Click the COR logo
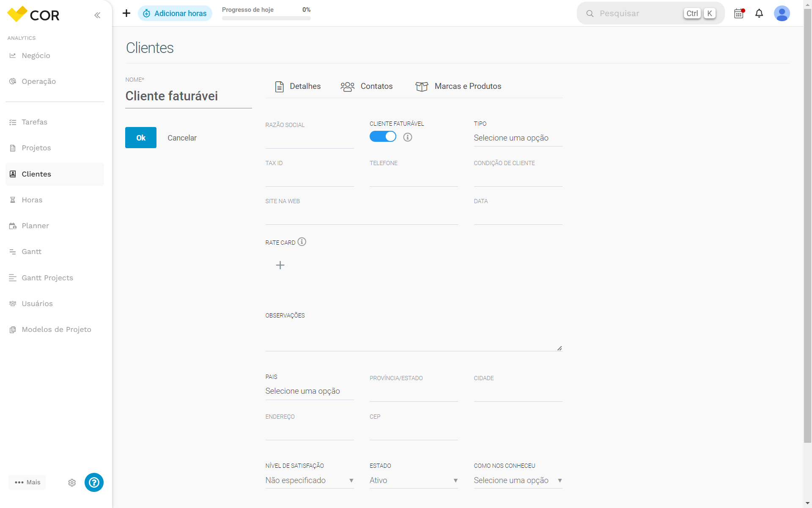 33,14
